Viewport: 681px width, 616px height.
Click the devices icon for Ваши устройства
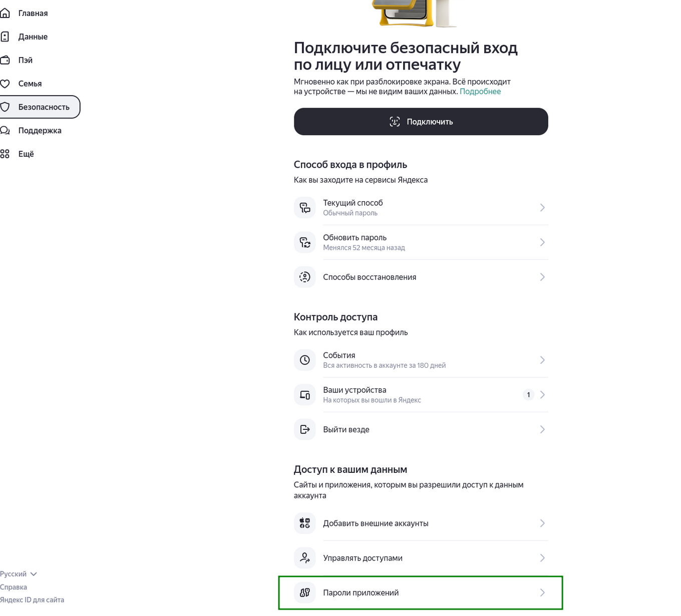pos(304,395)
